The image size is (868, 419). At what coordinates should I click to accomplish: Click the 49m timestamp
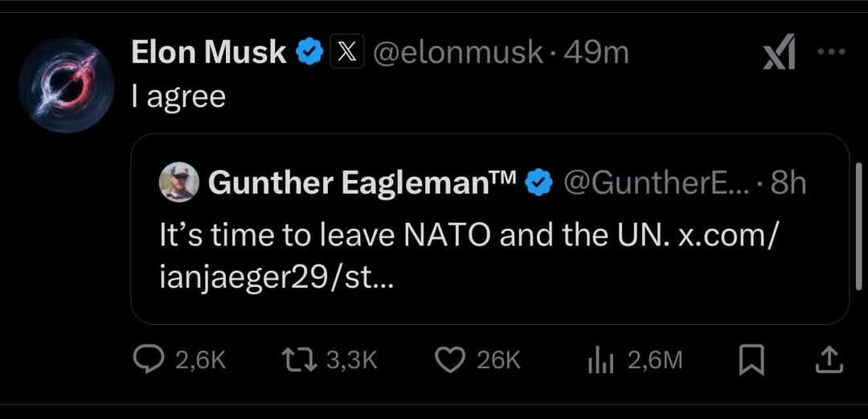596,53
